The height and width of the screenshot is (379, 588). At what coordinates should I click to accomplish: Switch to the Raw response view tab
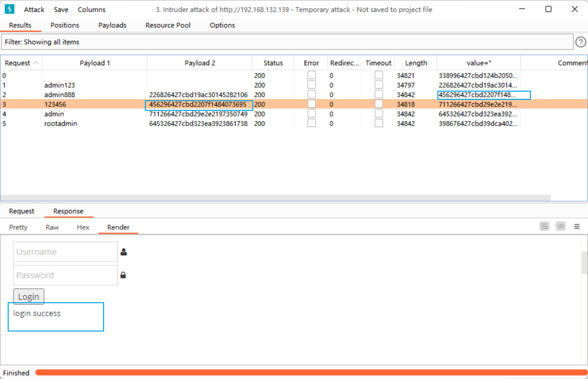pyautogui.click(x=52, y=227)
